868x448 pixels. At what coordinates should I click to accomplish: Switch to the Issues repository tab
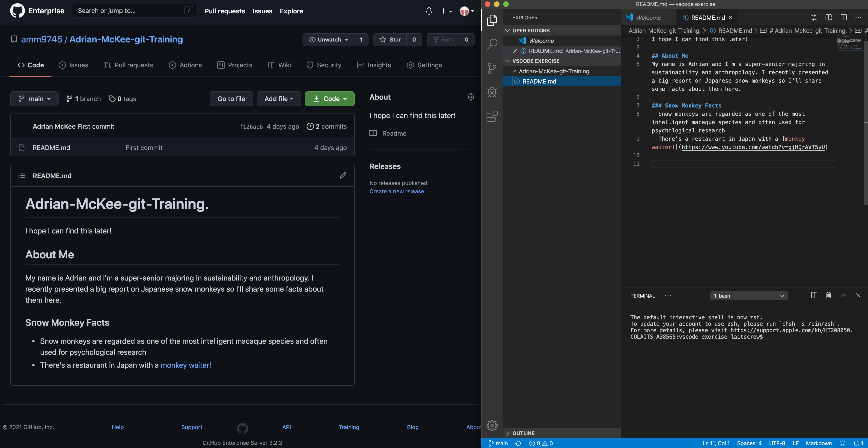point(73,65)
